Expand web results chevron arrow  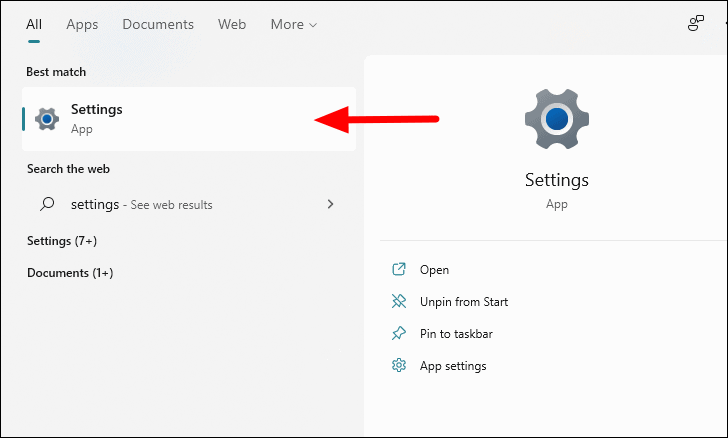(330, 204)
